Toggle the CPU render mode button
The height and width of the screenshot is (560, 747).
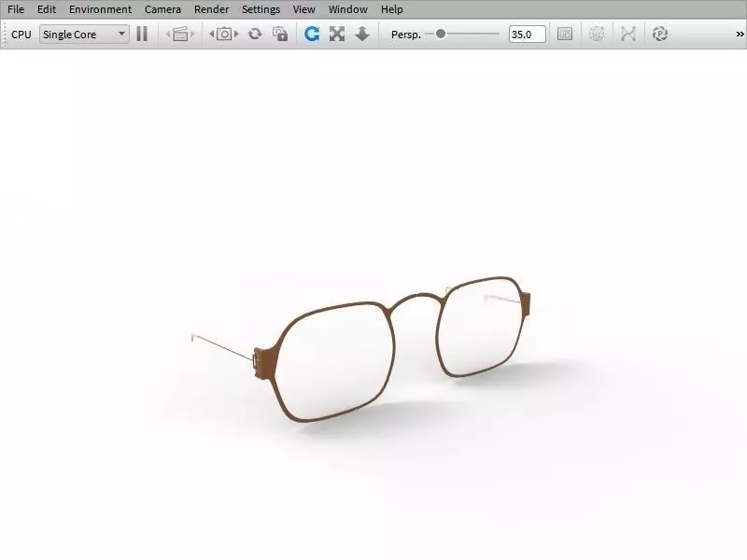[x=21, y=35]
